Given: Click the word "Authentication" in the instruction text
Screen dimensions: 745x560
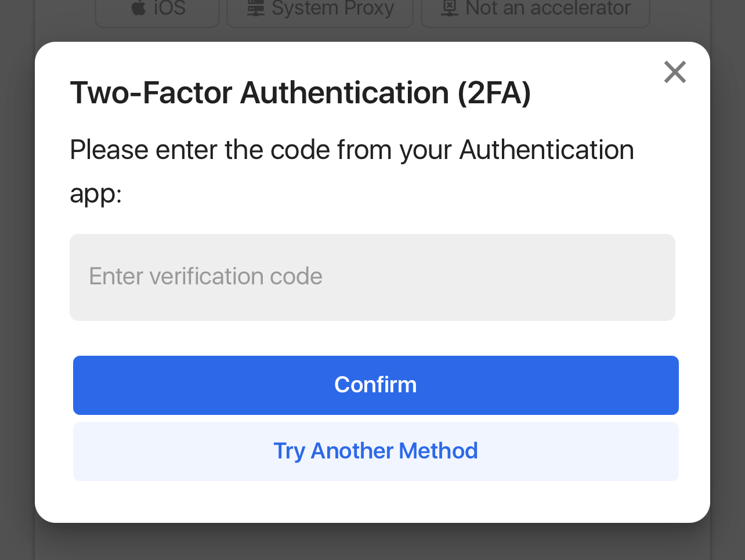Looking at the screenshot, I should pyautogui.click(x=546, y=150).
